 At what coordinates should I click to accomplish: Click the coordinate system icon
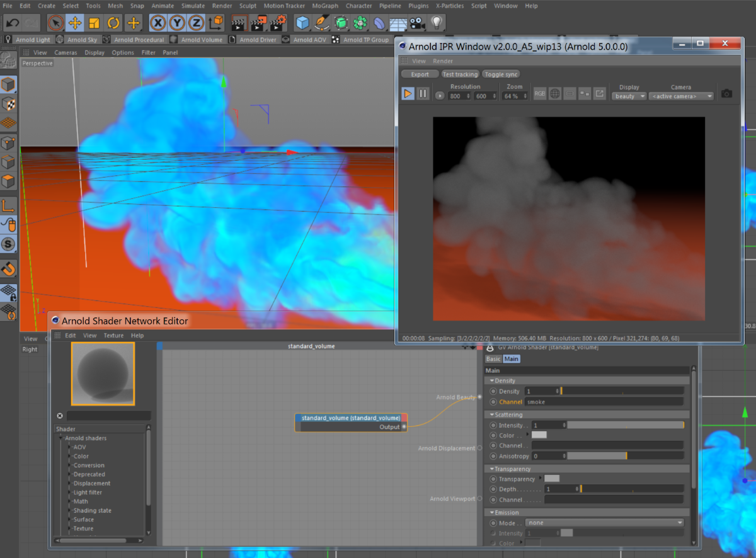(x=216, y=23)
